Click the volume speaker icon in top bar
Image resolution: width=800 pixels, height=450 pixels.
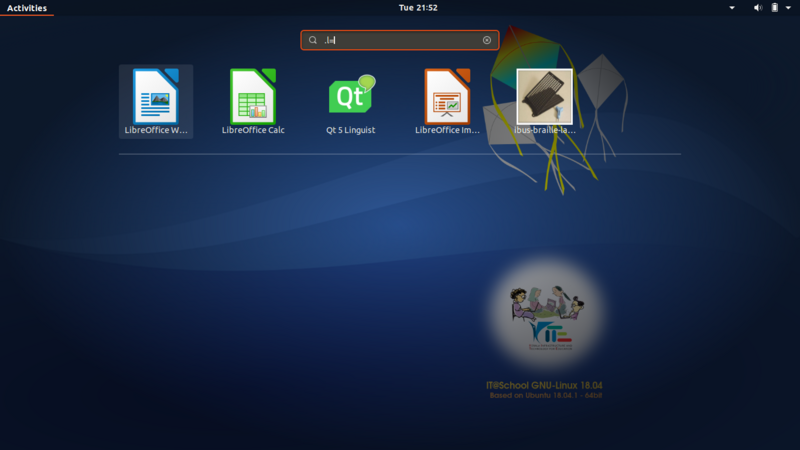pyautogui.click(x=758, y=8)
